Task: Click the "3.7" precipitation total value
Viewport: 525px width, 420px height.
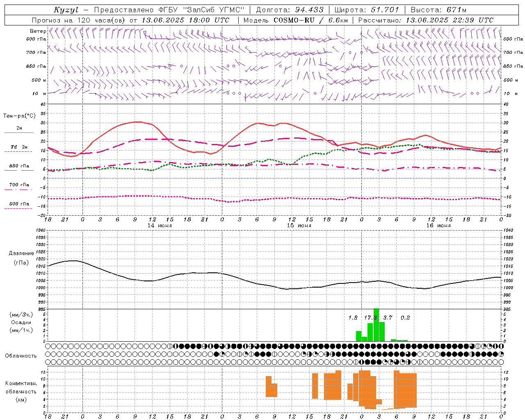Action: click(388, 318)
